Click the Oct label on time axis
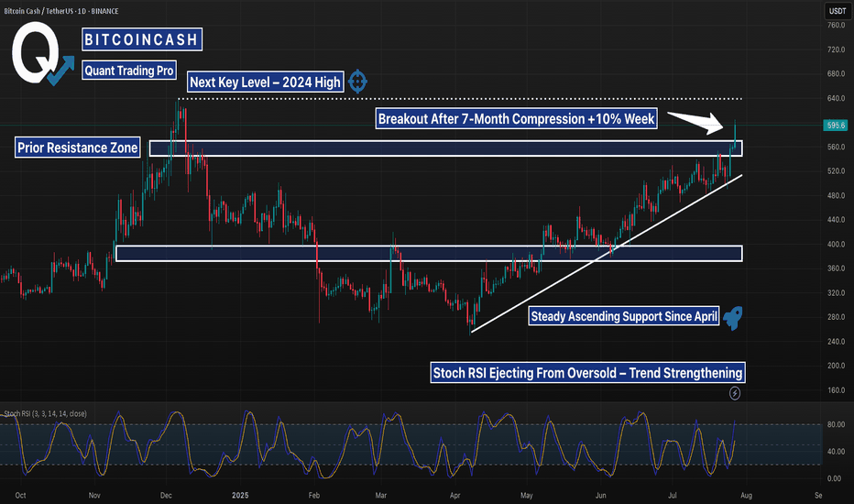The image size is (854, 504). pos(21,495)
